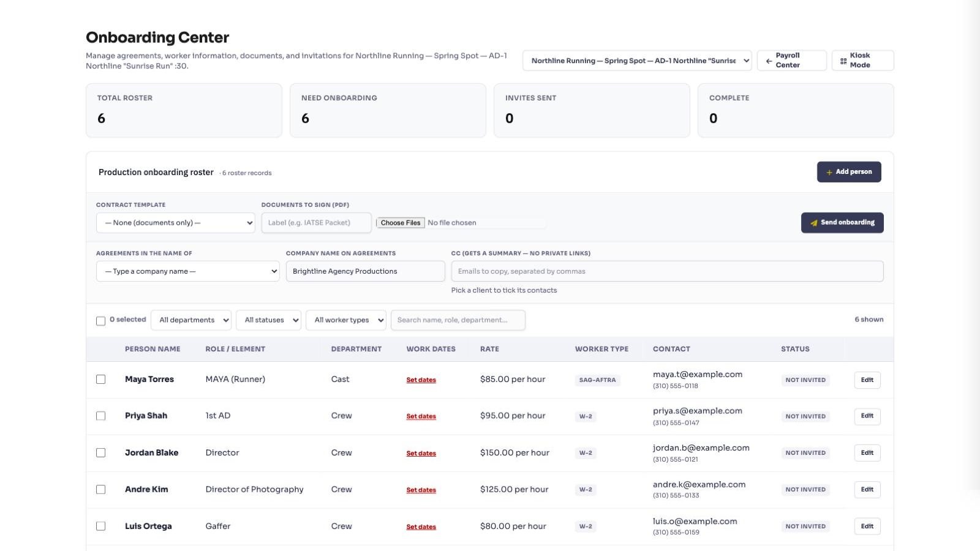Click jordan.b@example.com contact email
This screenshot has height=551, width=980.
click(x=701, y=448)
